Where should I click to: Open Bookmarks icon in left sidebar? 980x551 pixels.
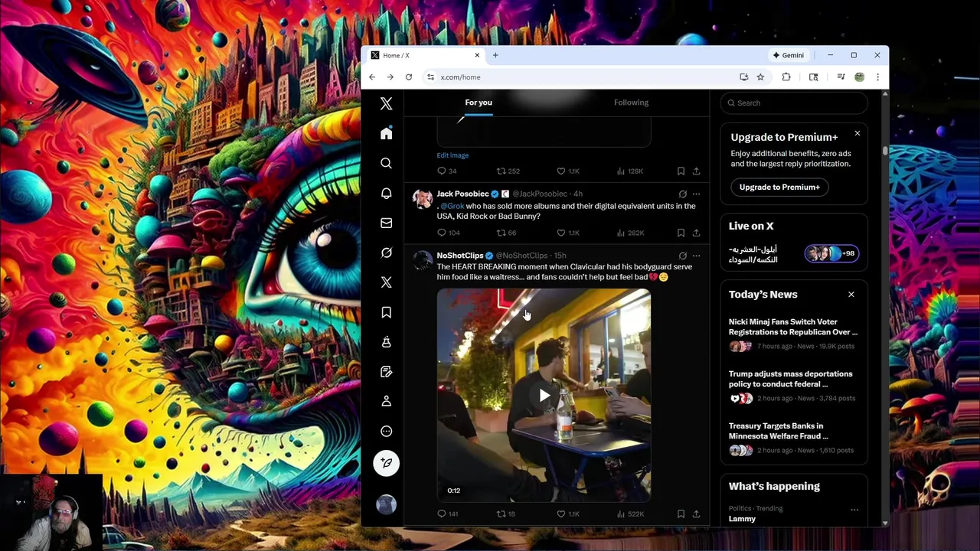tap(386, 312)
